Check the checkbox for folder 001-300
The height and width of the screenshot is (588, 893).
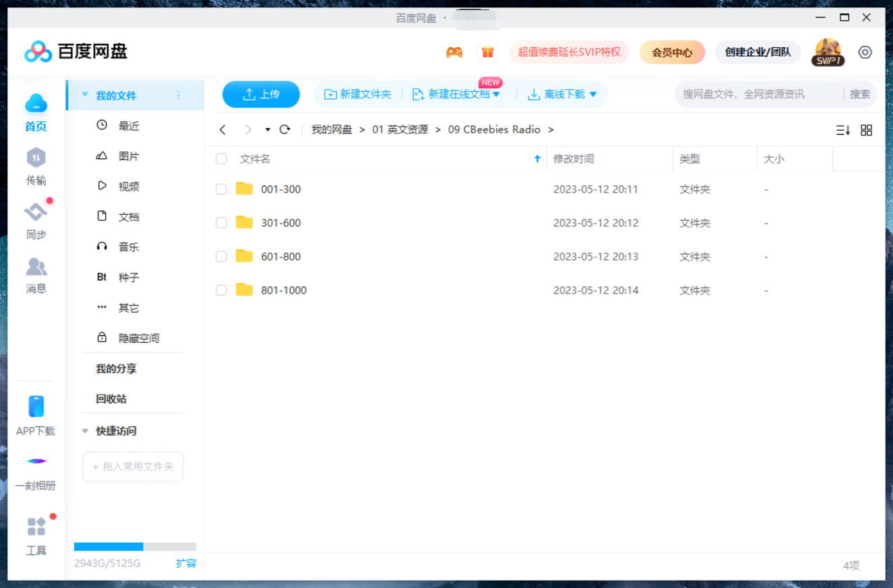[221, 189]
